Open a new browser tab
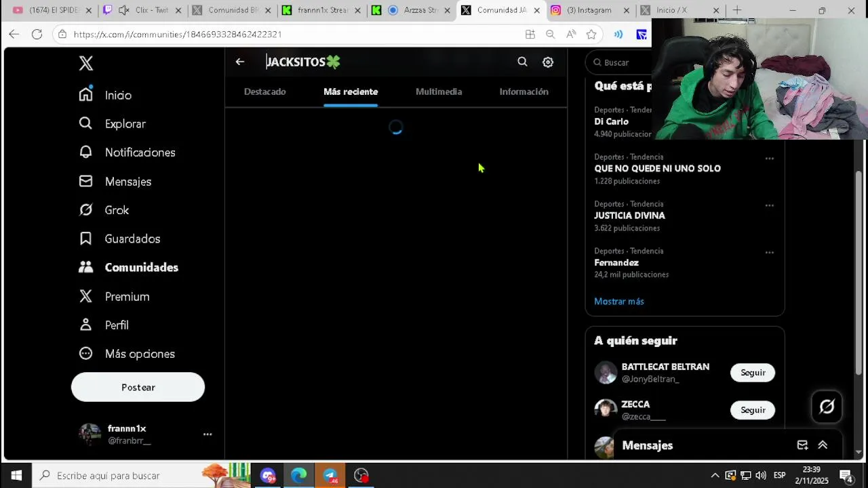The image size is (868, 488). point(737,10)
